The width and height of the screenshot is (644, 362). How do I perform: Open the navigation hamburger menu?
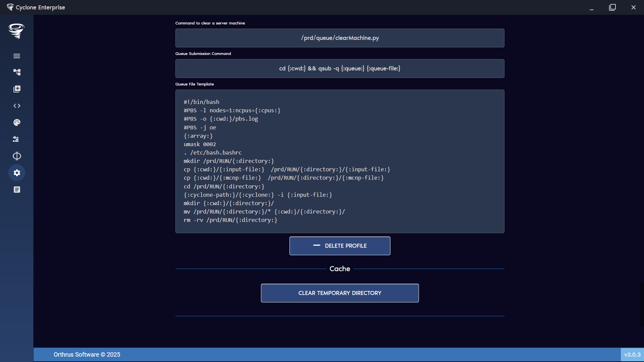(x=17, y=56)
